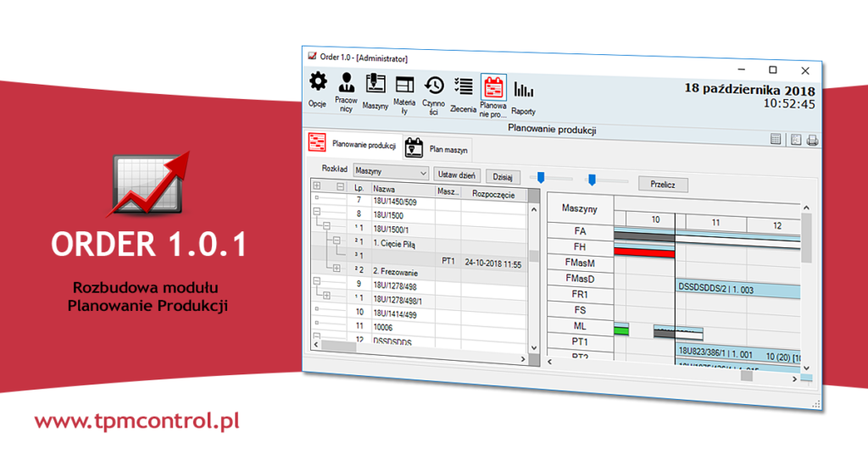The height and width of the screenshot is (454, 868).
Task: Sort by the Masz.. column header
Action: [x=448, y=191]
